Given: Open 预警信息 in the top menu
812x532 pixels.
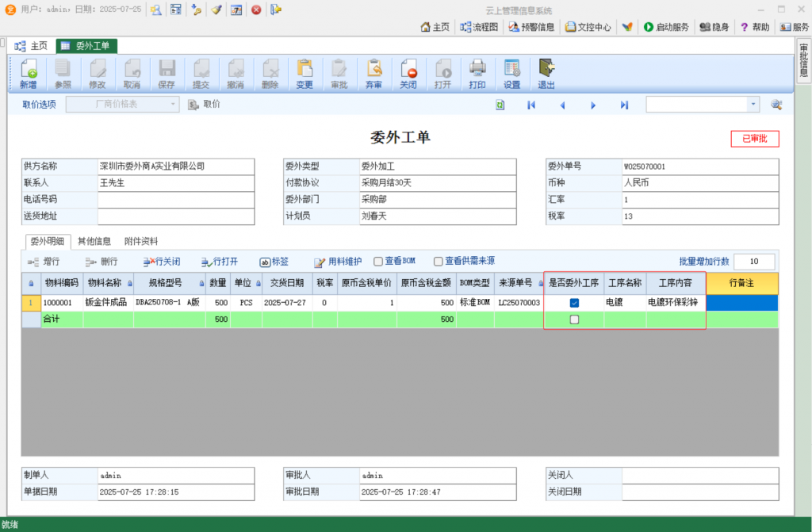Looking at the screenshot, I should [x=531, y=27].
